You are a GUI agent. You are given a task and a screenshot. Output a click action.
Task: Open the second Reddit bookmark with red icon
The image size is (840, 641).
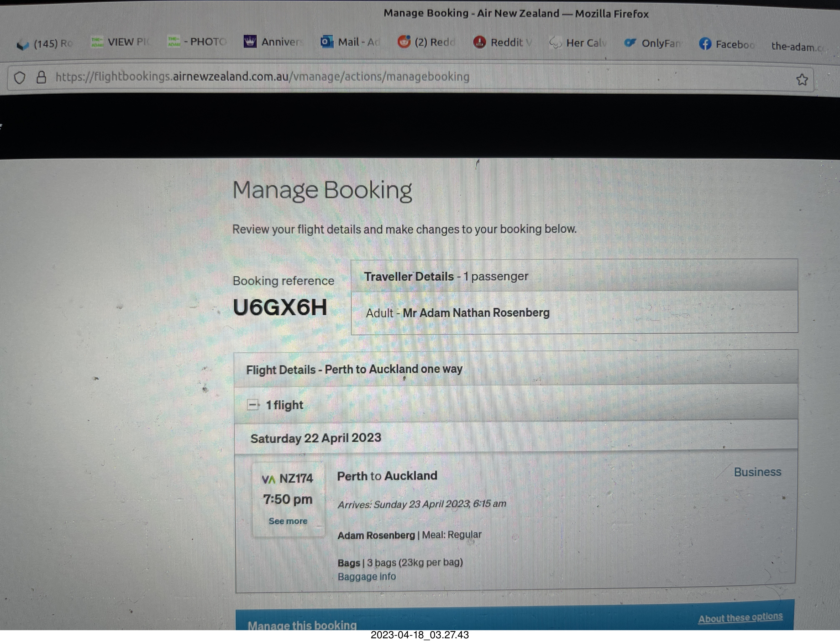tap(502, 42)
